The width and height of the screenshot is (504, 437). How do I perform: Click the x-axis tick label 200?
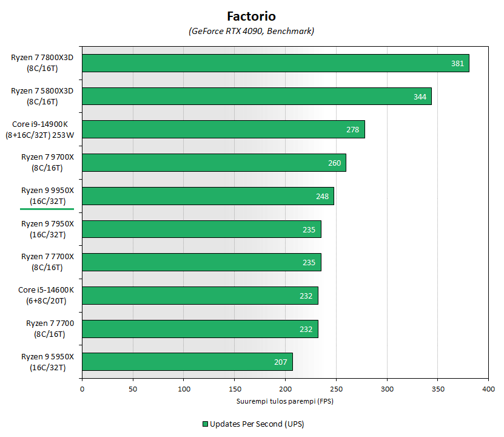pos(286,389)
